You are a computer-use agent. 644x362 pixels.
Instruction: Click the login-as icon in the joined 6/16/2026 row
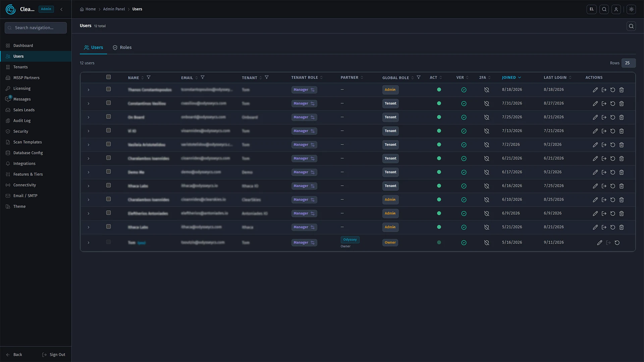click(x=604, y=186)
